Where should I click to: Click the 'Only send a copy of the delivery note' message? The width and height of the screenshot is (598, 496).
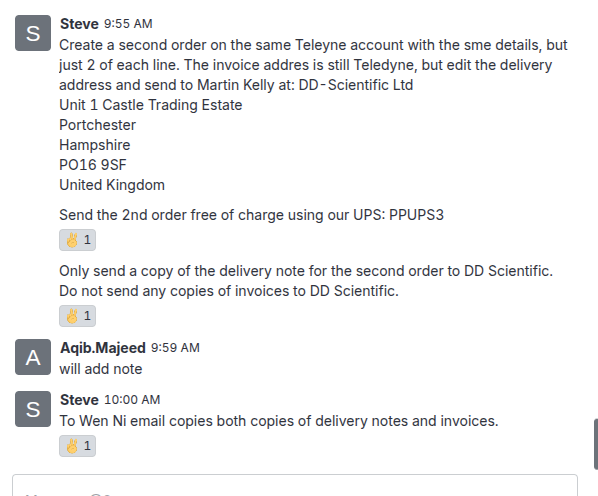[x=306, y=281]
